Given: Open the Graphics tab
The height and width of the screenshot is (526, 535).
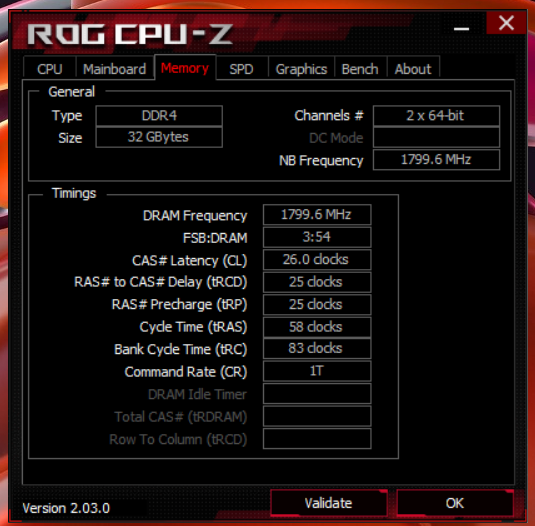Looking at the screenshot, I should point(301,69).
